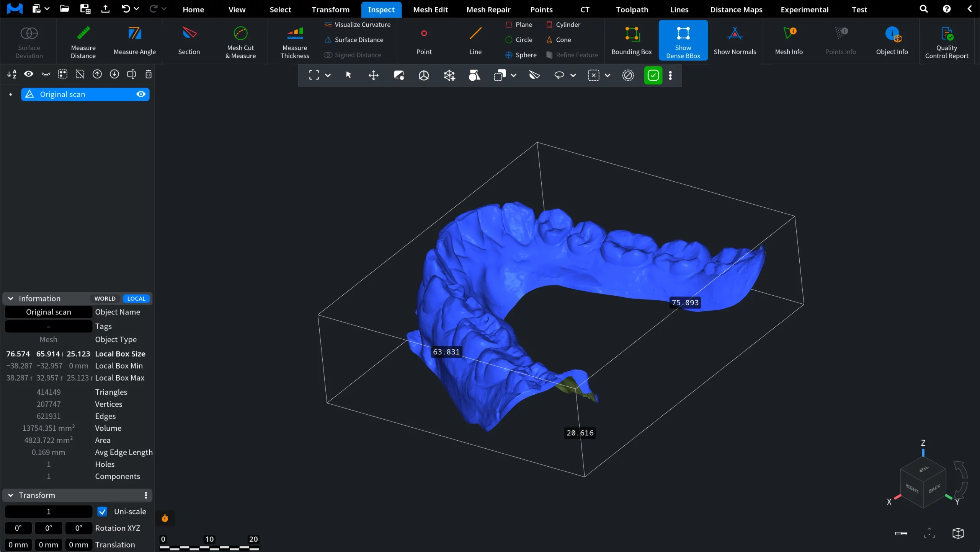The width and height of the screenshot is (980, 552).
Task: Open Mesh Info
Action: (789, 41)
